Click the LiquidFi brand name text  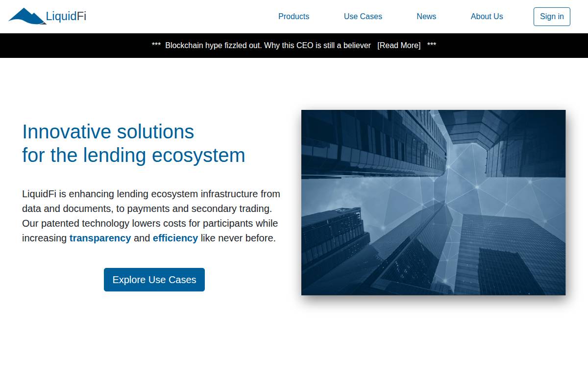(66, 16)
